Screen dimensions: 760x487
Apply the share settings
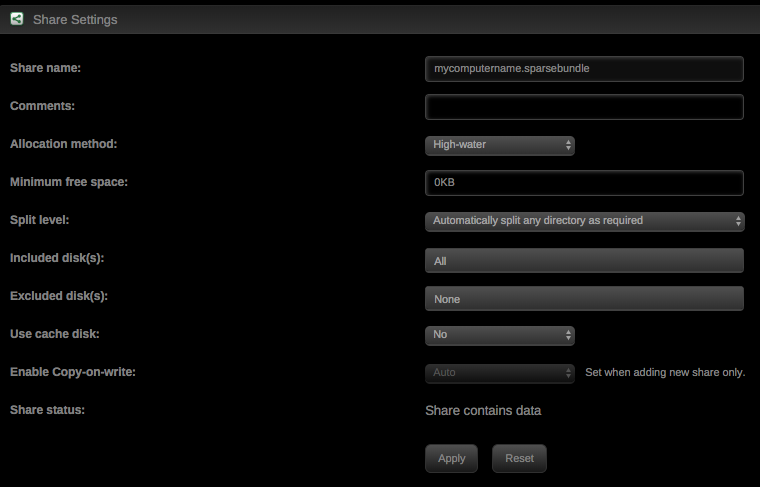click(x=451, y=458)
